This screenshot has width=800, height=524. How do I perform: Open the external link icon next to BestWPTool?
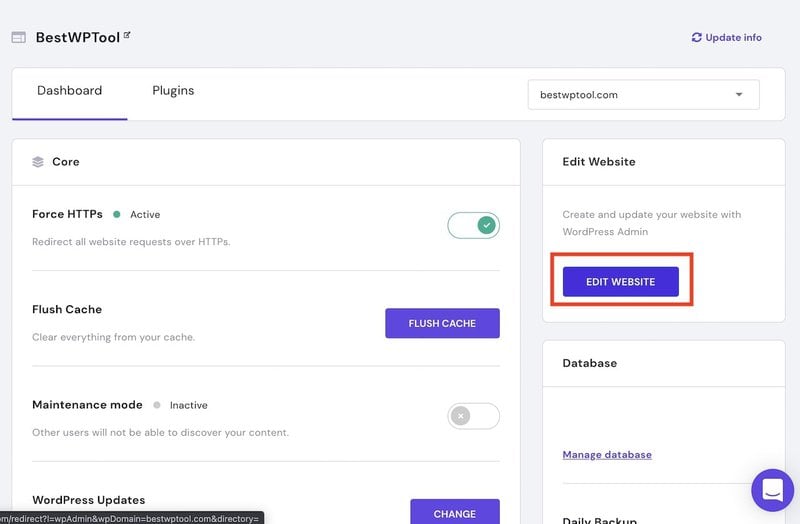(x=127, y=35)
